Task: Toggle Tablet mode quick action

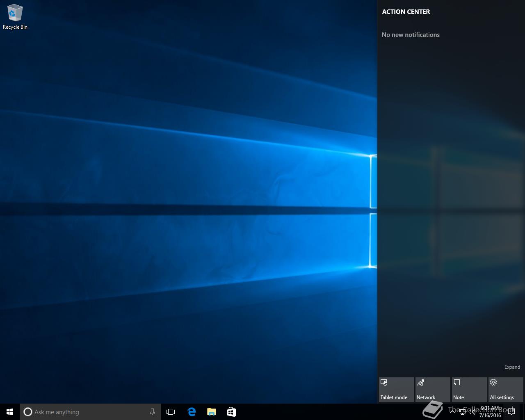Action: coord(396,390)
